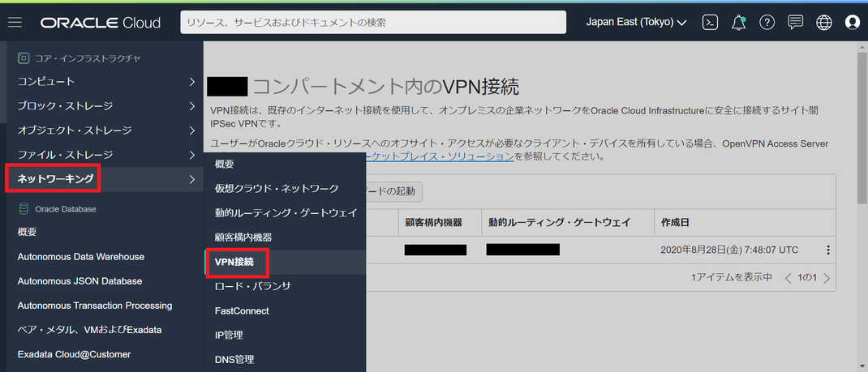Open the hamburger navigation menu
868x372 pixels.
point(15,22)
